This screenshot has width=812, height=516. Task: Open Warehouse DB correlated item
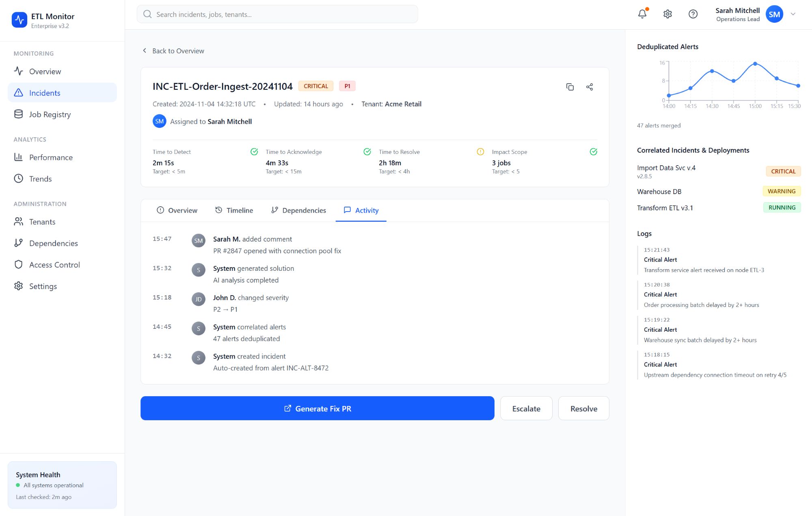point(719,191)
